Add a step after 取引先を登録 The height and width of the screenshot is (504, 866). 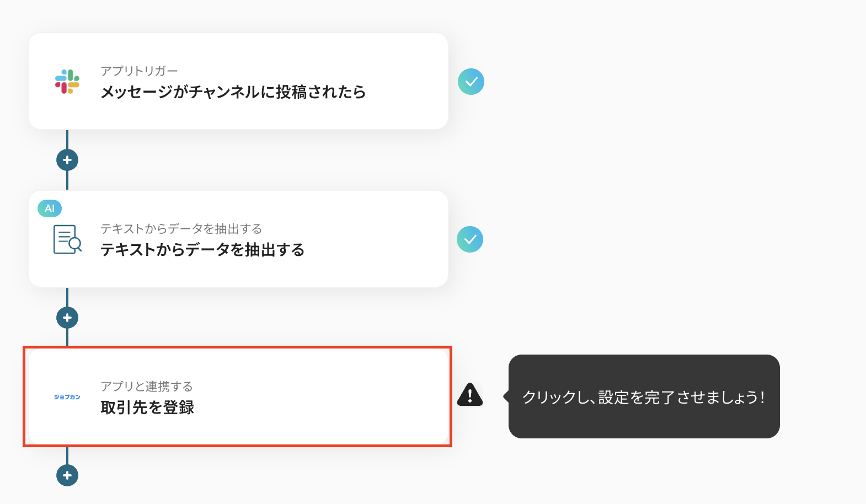[67, 475]
